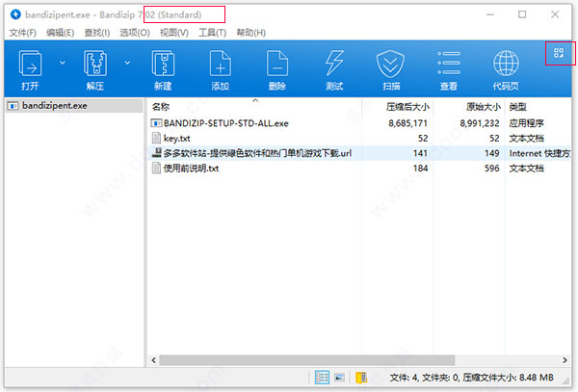This screenshot has width=578, height=392.
Task: Sort by the 压缩后大小 column header
Action: click(407, 107)
